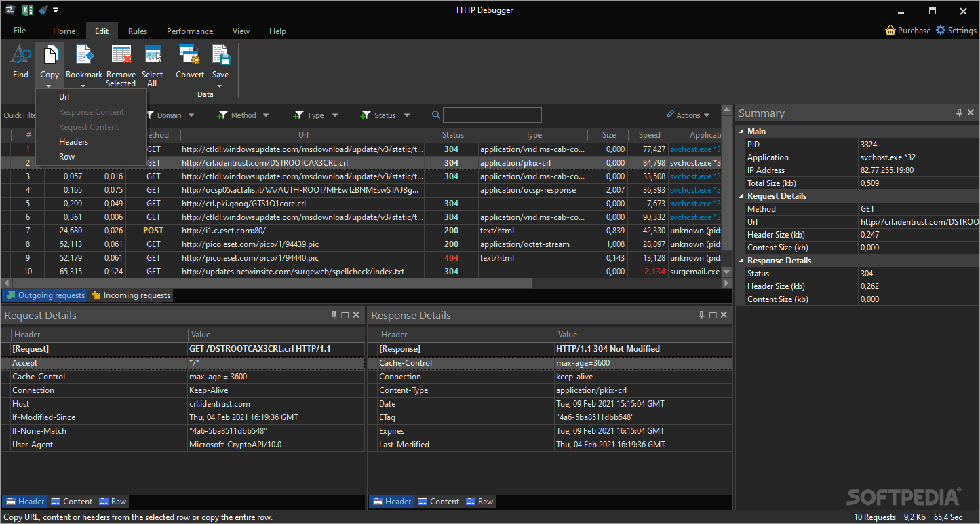Viewport: 980px width, 524px height.
Task: Open the Actions dropdown
Action: (x=688, y=115)
